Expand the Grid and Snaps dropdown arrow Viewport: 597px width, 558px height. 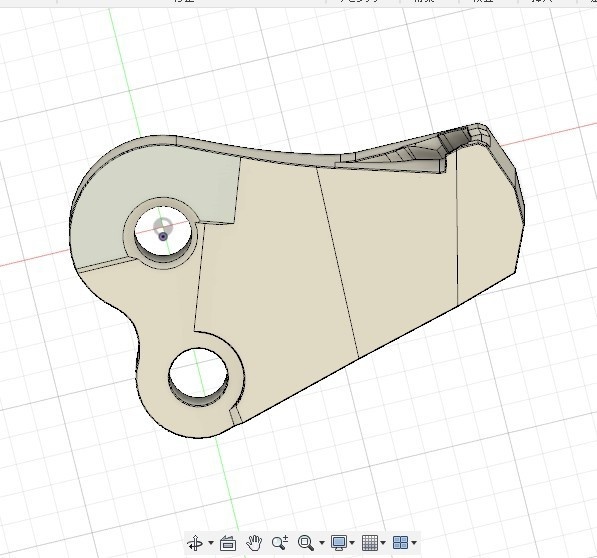coord(383,543)
